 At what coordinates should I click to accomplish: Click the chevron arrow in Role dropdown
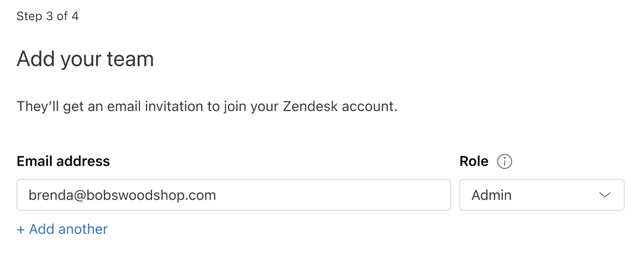605,195
